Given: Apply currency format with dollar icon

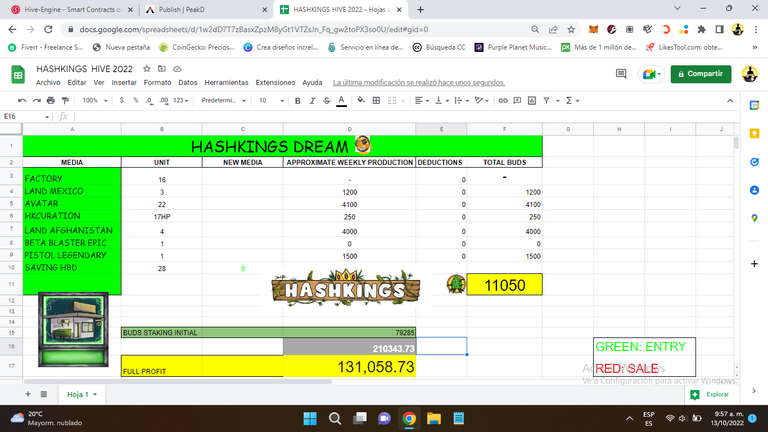Looking at the screenshot, I should click(121, 100).
